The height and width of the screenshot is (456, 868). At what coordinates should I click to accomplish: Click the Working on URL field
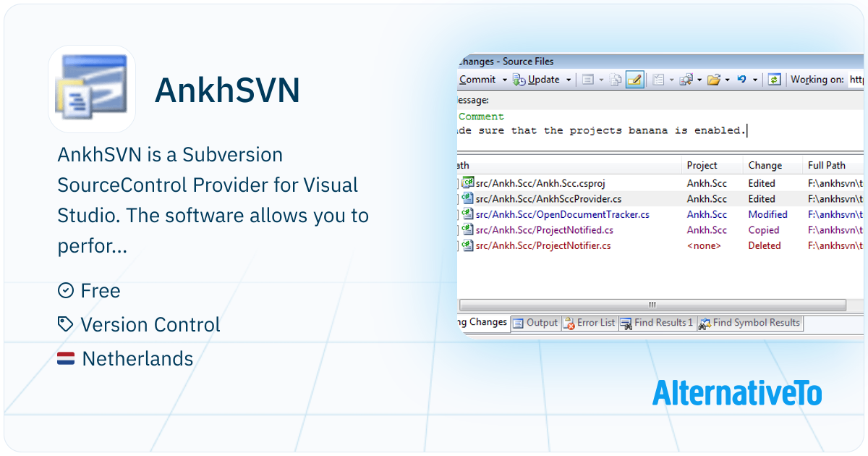(x=856, y=80)
